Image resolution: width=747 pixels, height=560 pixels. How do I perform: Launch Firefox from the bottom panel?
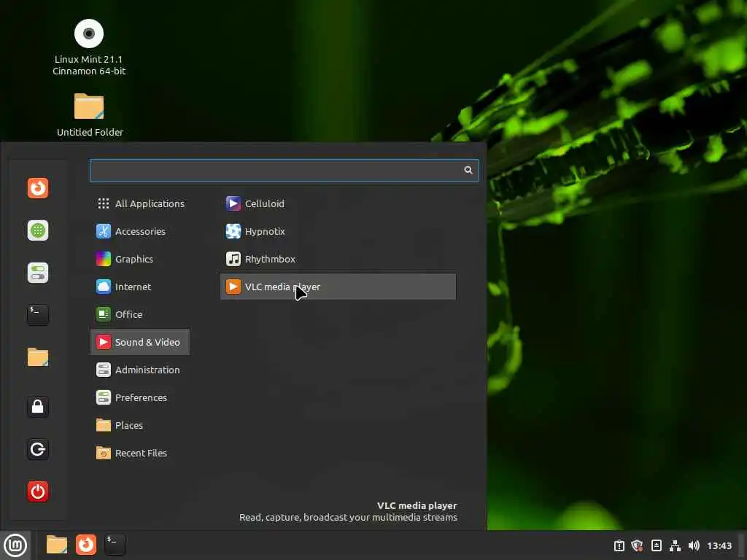86,545
